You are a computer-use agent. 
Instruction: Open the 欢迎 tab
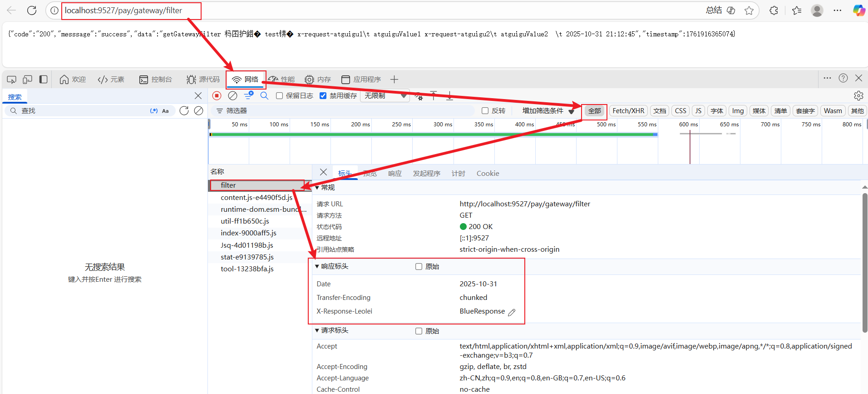click(x=73, y=80)
